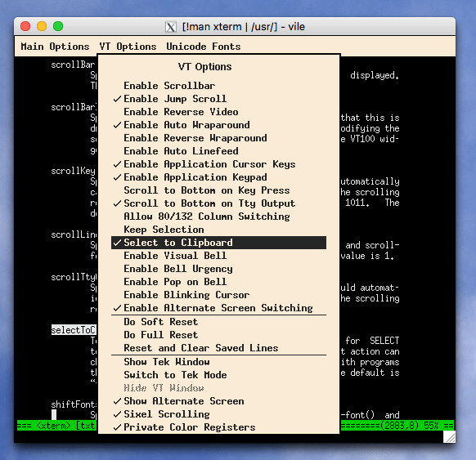Toggle Show Alternate Screen option
The height and width of the screenshot is (460, 476).
[x=218, y=401]
